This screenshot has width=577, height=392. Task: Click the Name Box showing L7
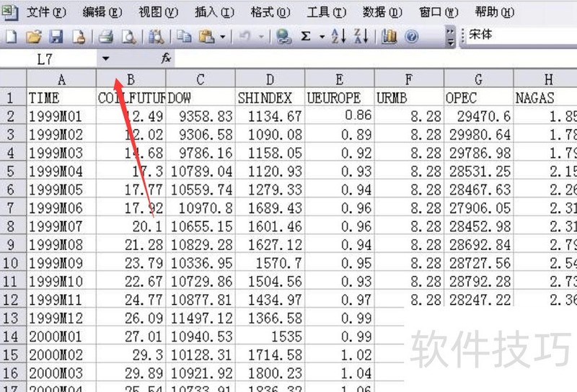[50, 59]
